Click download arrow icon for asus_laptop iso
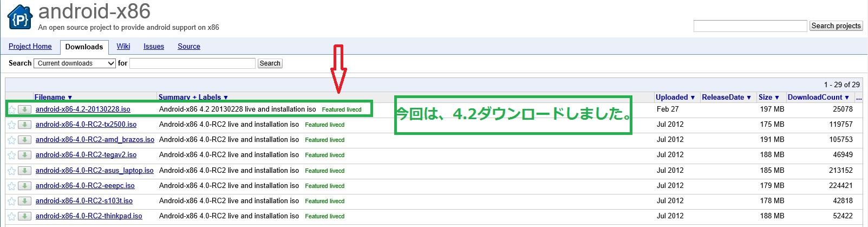 pos(24,171)
